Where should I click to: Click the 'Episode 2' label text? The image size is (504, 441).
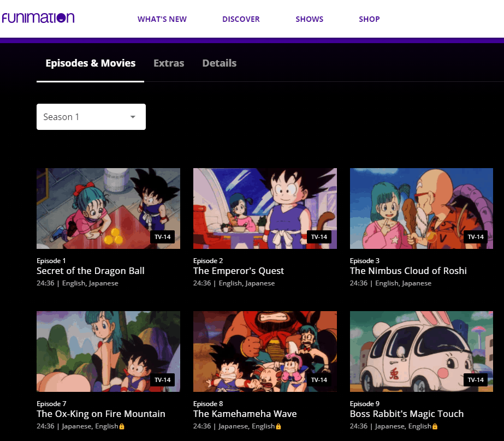pos(208,261)
